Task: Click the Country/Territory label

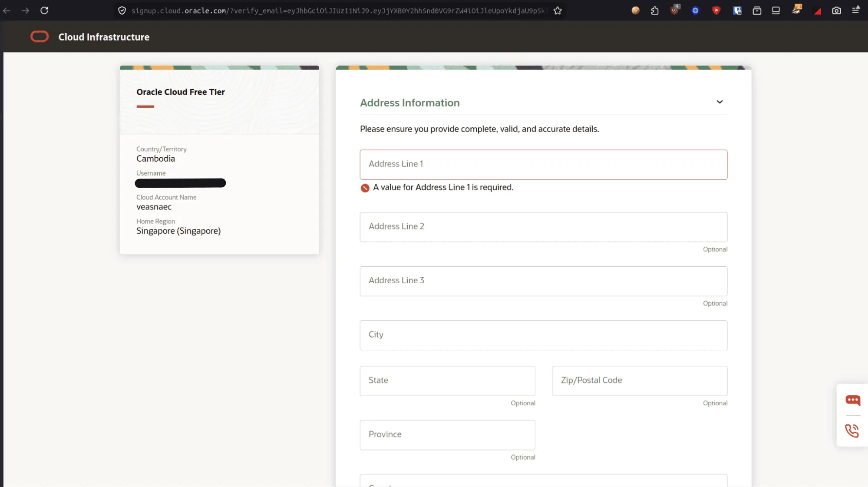Action: coord(162,149)
